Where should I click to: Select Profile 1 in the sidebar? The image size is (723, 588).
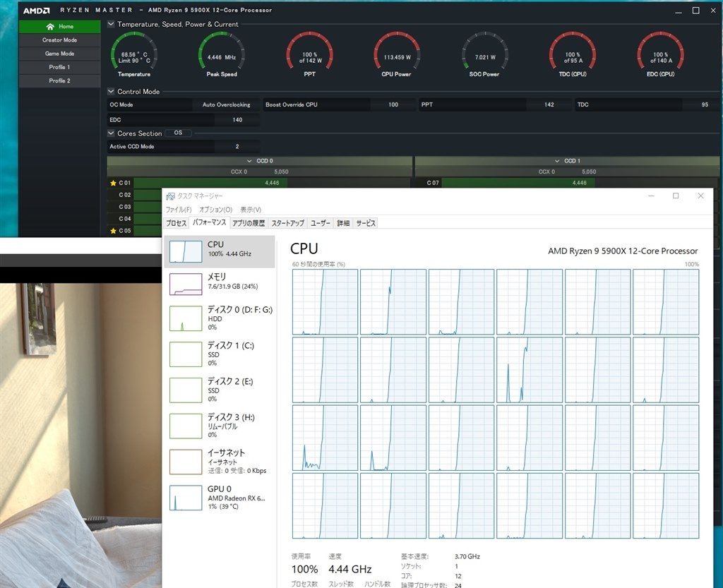(x=59, y=67)
